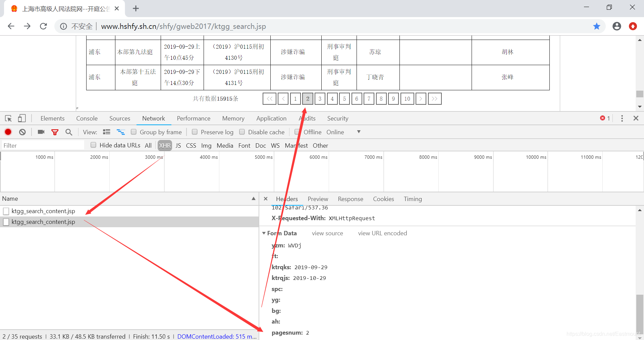
Task: Check the Disable cache checkbox
Action: click(x=242, y=132)
